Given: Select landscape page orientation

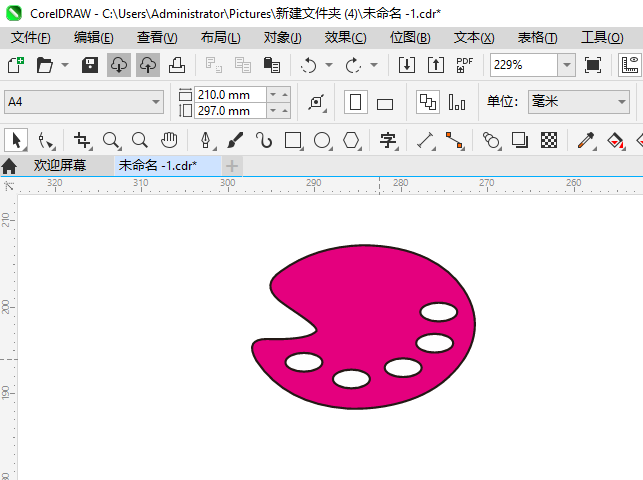Looking at the screenshot, I should (385, 104).
